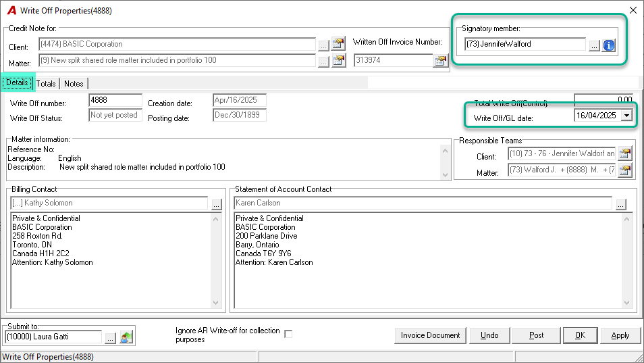This screenshot has width=644, height=363.
Task: Switch to the Totals tab
Action: (46, 84)
